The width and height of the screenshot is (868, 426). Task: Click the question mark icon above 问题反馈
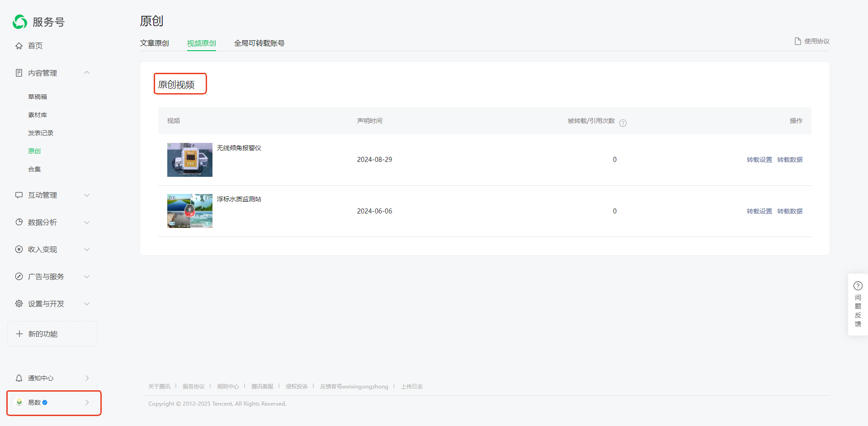click(x=858, y=286)
